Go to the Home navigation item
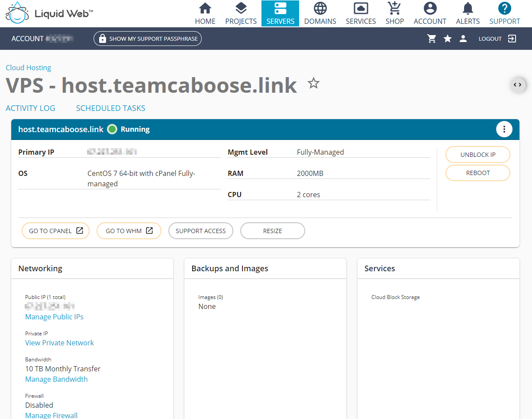The width and height of the screenshot is (532, 419). pyautogui.click(x=205, y=13)
